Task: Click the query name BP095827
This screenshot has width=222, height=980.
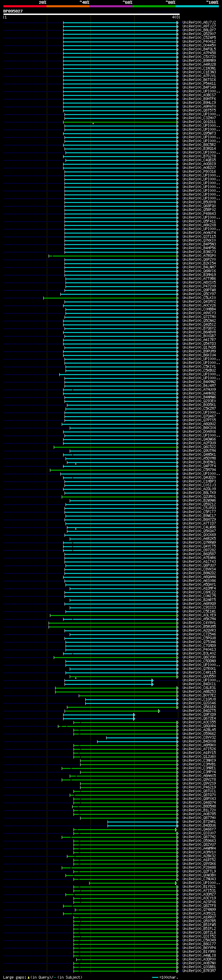Action: point(13,11)
